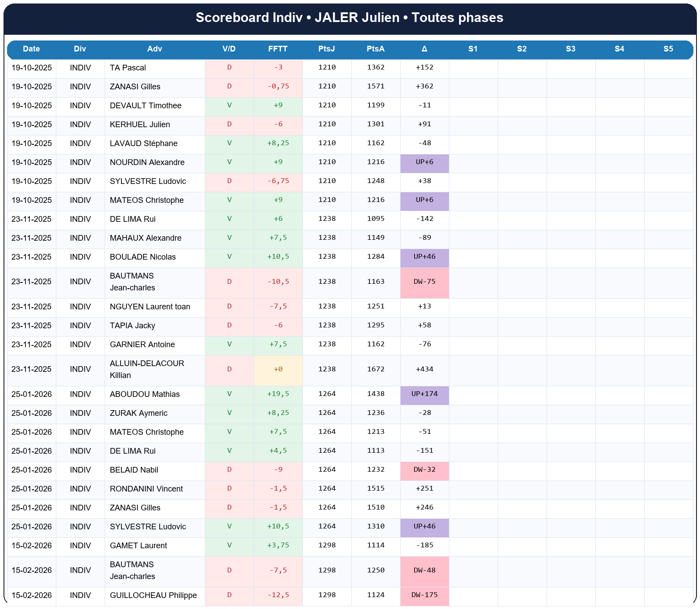The image size is (700, 609).
Task: Click the Δ delta column header
Action: [424, 49]
